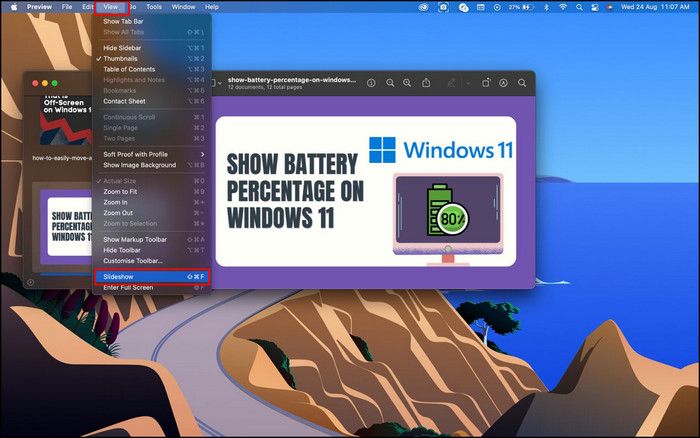Click the cloud sync status menu bar icon

pos(464,7)
